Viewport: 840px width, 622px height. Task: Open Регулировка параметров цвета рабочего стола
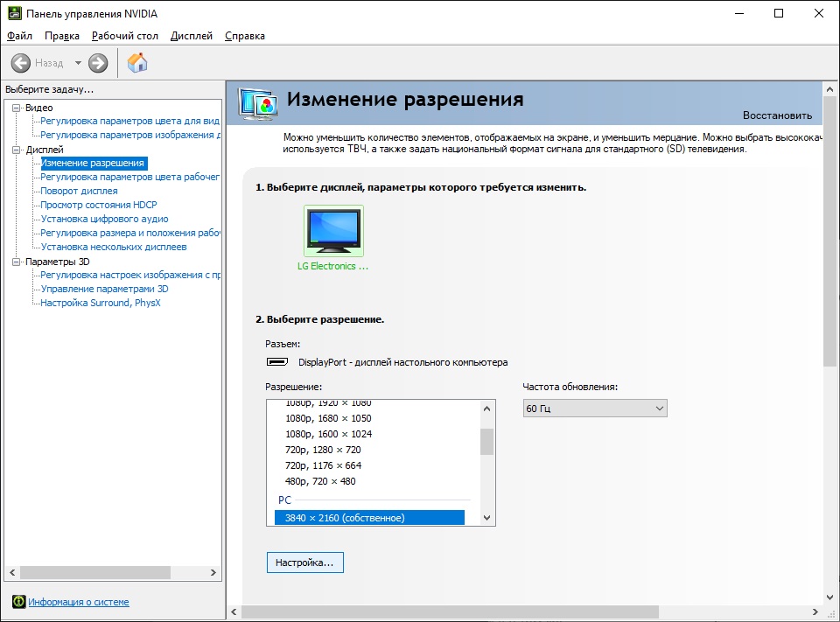pos(130,177)
